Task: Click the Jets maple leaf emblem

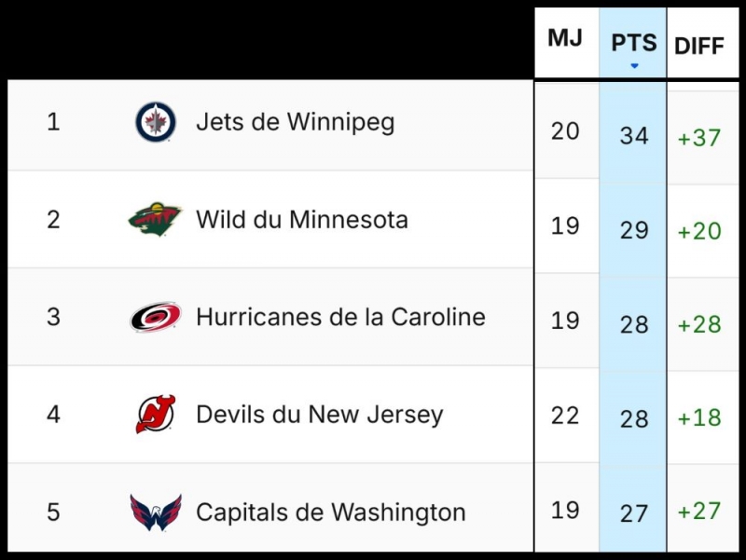Action: (152, 121)
